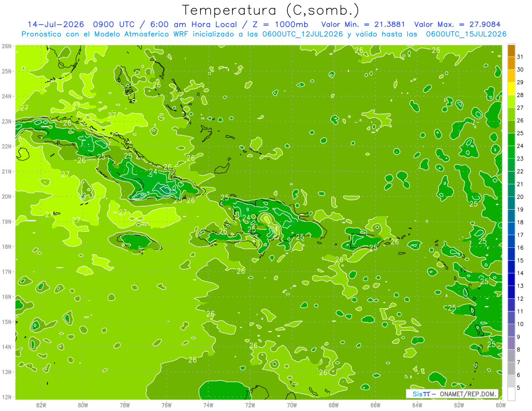This screenshot has width=532, height=411.
Task: Click the '64W' longitude label
Action: [417, 405]
